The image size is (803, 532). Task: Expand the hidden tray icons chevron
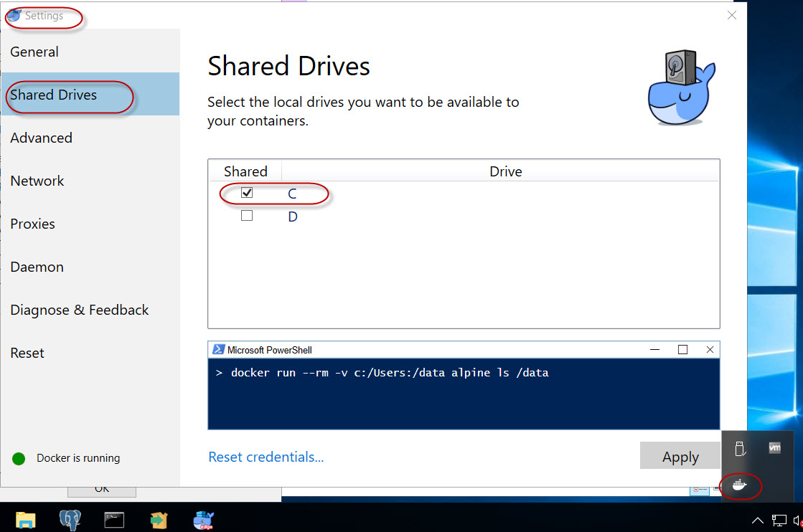click(x=757, y=520)
